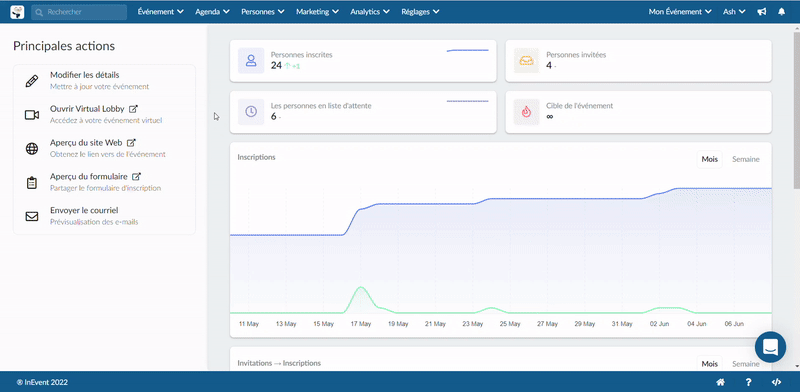Click the page vertical scrollbar
Image resolution: width=800 pixels, height=392 pixels.
796,110
